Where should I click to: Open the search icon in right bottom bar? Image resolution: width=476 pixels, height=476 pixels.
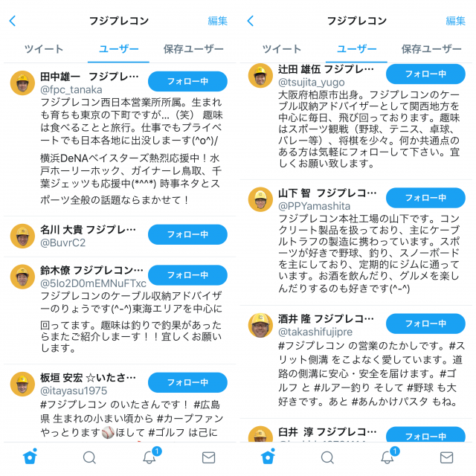[327, 457]
